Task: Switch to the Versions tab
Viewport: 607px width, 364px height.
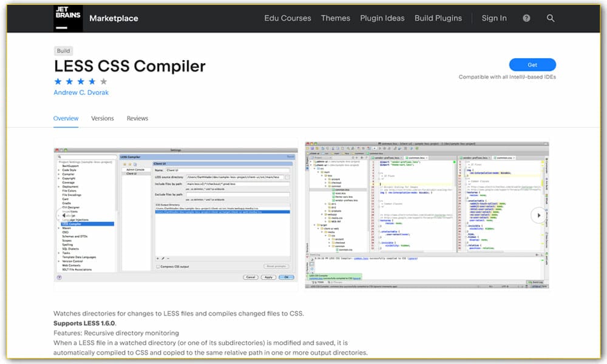Action: 102,118
